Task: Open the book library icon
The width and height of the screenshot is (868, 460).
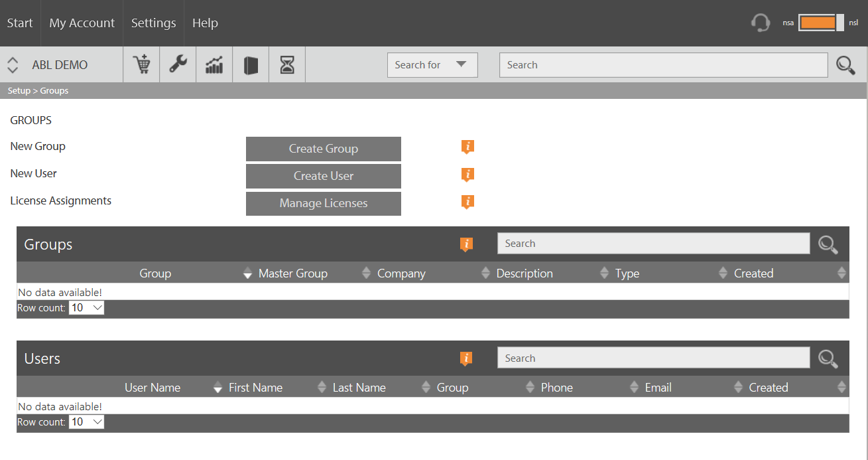Action: (251, 65)
